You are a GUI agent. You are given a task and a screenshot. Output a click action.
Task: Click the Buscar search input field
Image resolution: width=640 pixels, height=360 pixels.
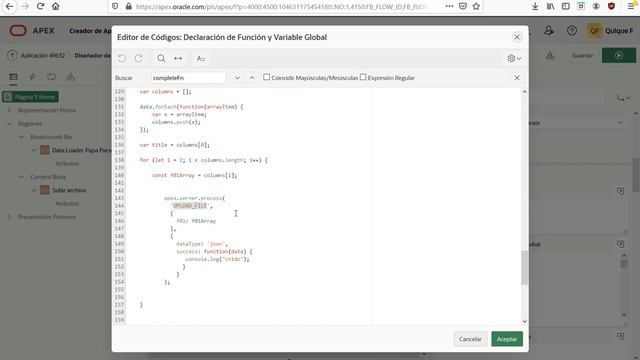point(188,78)
